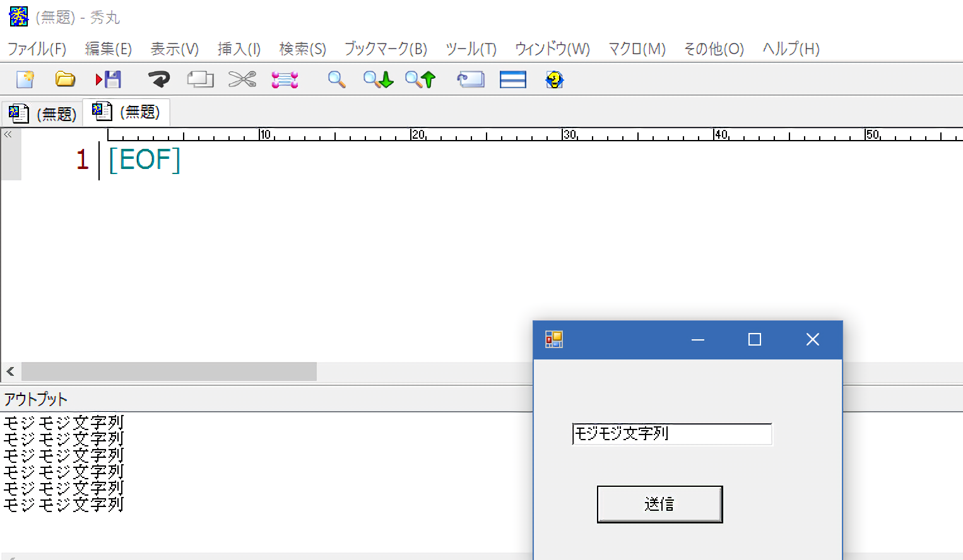The height and width of the screenshot is (560, 963).
Task: Maximize the small dialog window
Action: 754,340
